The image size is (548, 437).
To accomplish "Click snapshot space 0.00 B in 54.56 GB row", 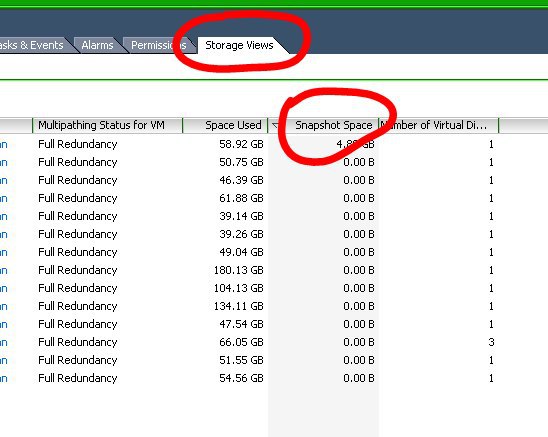I will (359, 378).
